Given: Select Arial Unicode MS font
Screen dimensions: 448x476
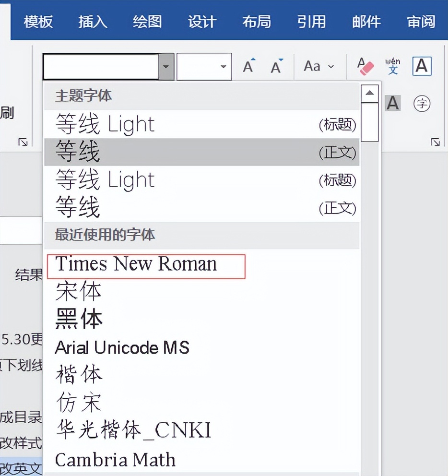Looking at the screenshot, I should (122, 347).
